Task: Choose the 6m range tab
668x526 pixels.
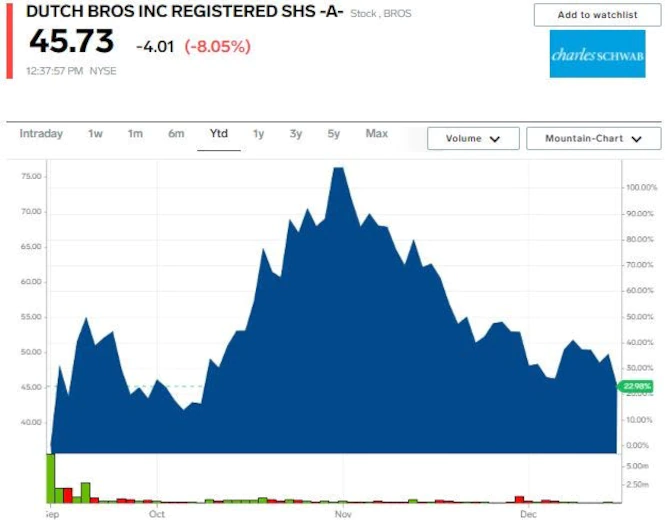Action: (176, 134)
